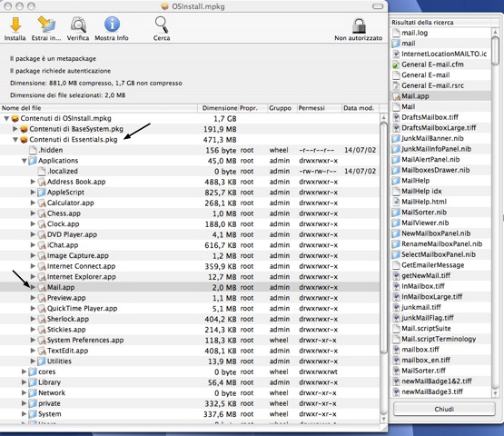Sort by Permessi column header
This screenshot has height=436, width=504.
(x=319, y=108)
